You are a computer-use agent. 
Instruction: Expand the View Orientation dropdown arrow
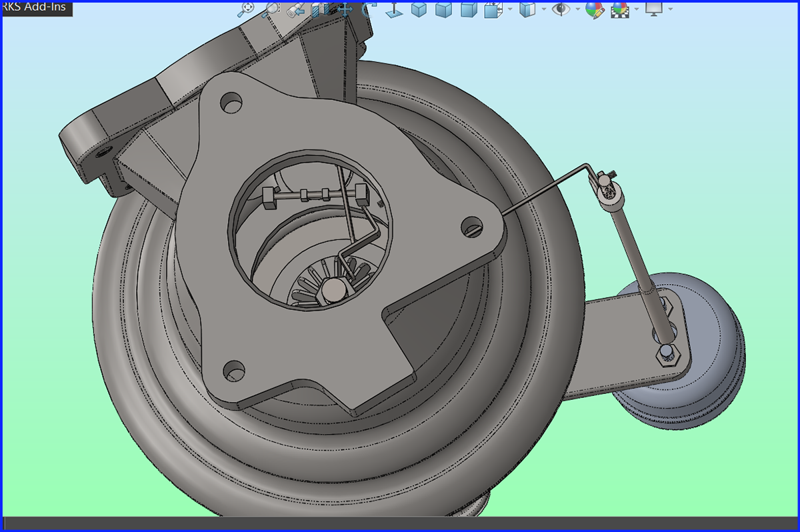point(510,9)
